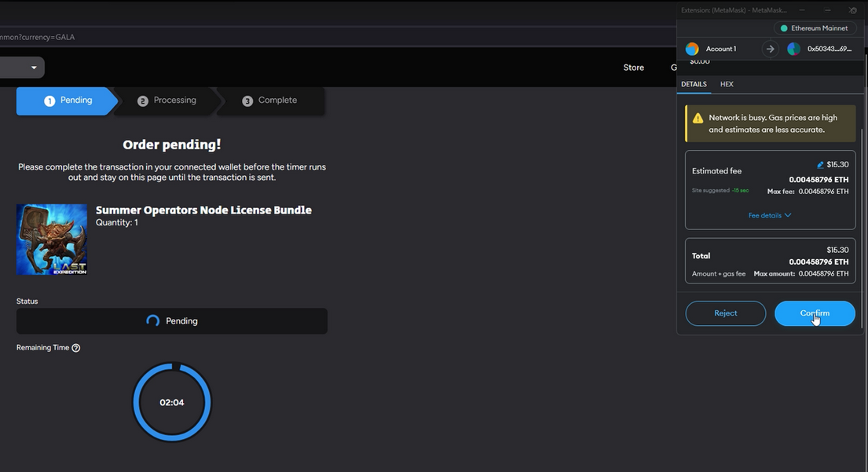Click the countdown timer ring
This screenshot has width=868, height=472.
(171, 402)
